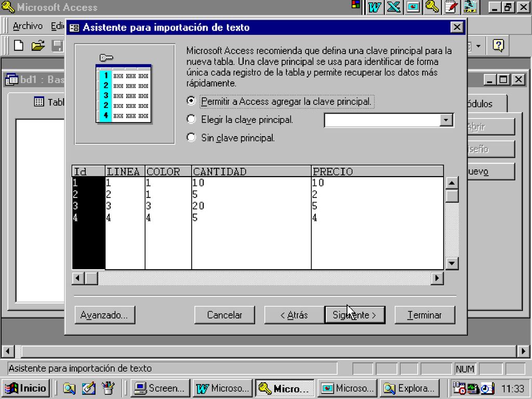The height and width of the screenshot is (399, 532).
Task: Switch to the PowerPoint taskbar button
Action: 347,388
